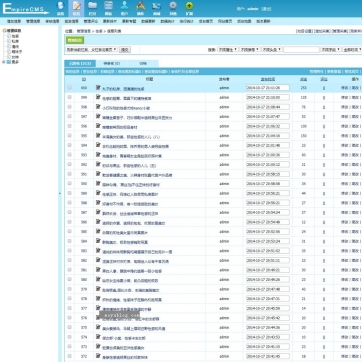Click the 修改 link in row 590
Screen dimensions: 362x362
(x=344, y=184)
